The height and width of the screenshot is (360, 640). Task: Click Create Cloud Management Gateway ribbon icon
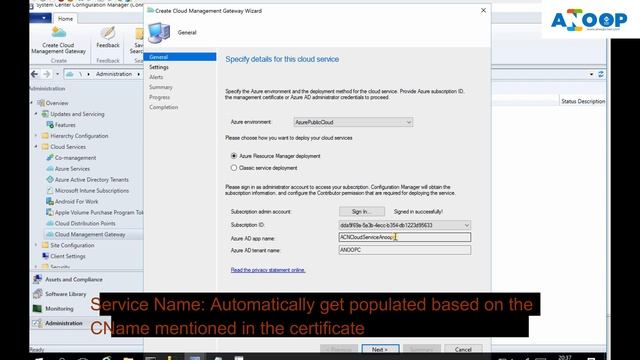[x=58, y=40]
